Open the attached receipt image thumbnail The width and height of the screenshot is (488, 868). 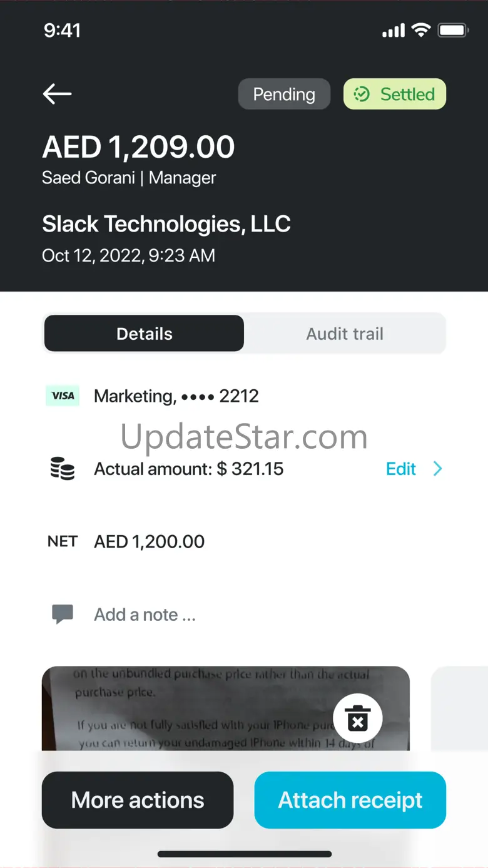pyautogui.click(x=206, y=707)
